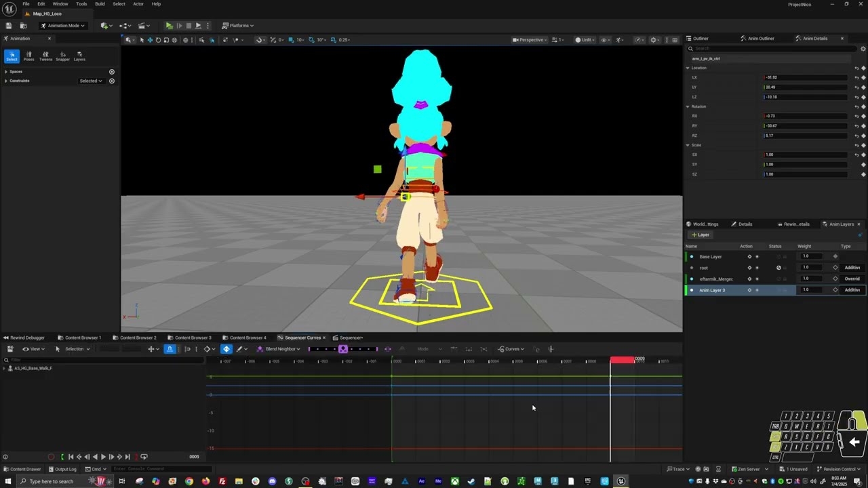Expand the Constraints section
868x488 pixels.
(6, 81)
